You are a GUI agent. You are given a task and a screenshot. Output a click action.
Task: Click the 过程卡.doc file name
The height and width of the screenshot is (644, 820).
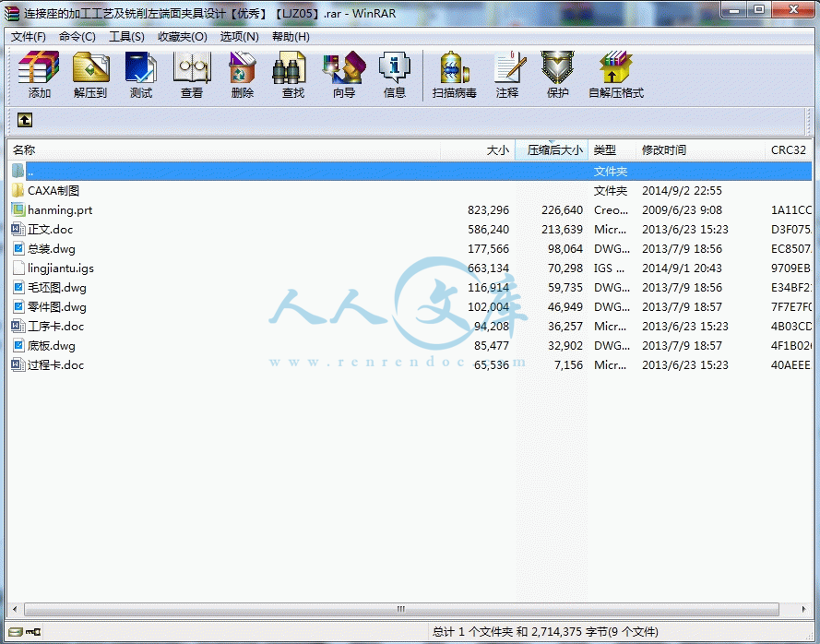pyautogui.click(x=56, y=364)
